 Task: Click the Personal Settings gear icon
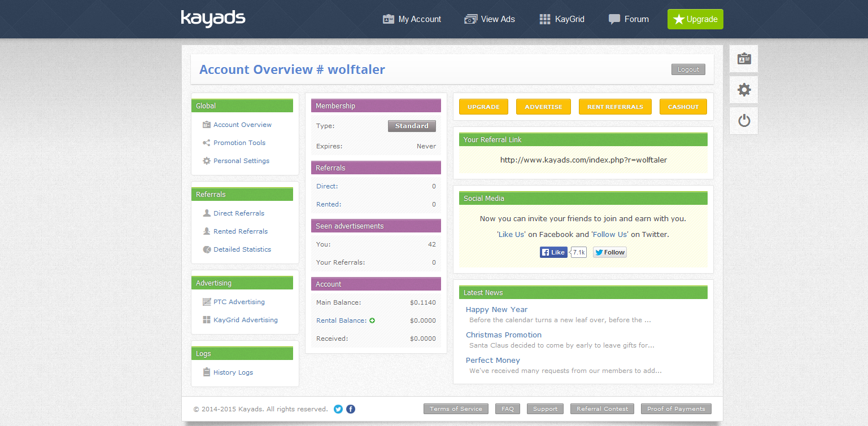(x=207, y=161)
